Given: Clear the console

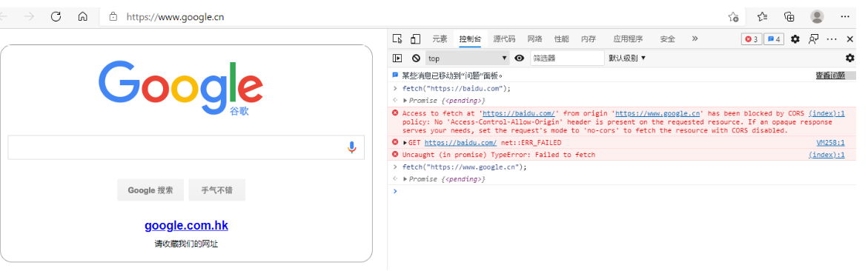Looking at the screenshot, I should click(416, 58).
